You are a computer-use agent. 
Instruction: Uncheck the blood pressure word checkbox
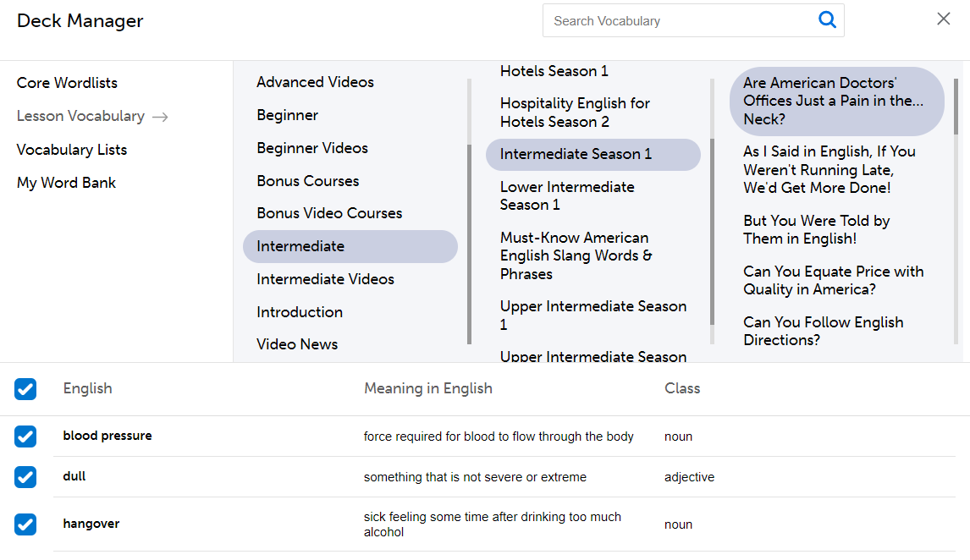click(25, 436)
